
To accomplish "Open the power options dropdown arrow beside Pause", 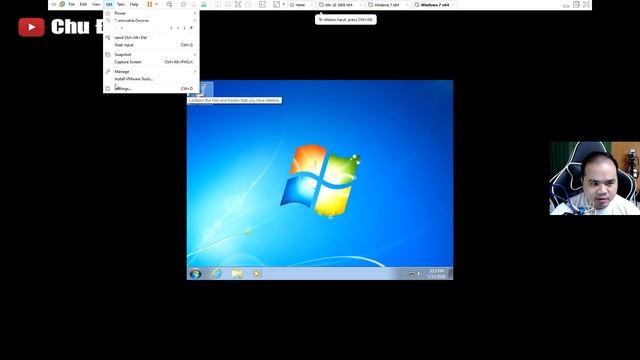I will [157, 4].
